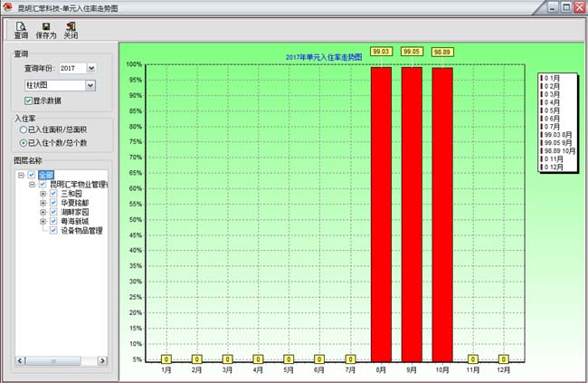Click the 0 1月 legend entry

click(x=551, y=78)
